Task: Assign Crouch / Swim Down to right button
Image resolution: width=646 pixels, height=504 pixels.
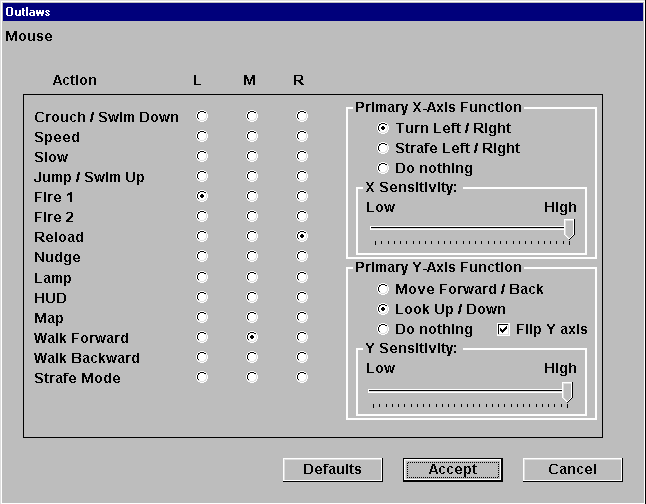Action: [302, 116]
